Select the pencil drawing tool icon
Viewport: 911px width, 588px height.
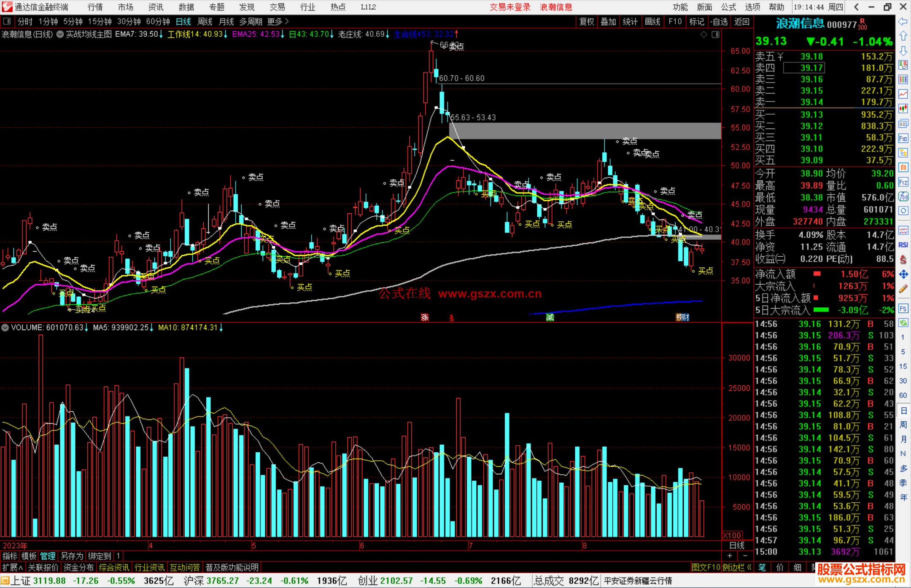903,289
